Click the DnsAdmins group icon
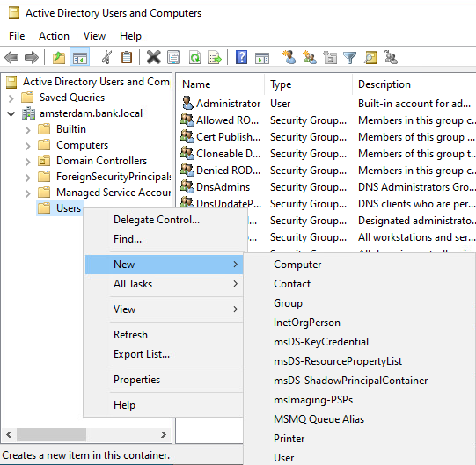476x465 pixels. tap(187, 186)
